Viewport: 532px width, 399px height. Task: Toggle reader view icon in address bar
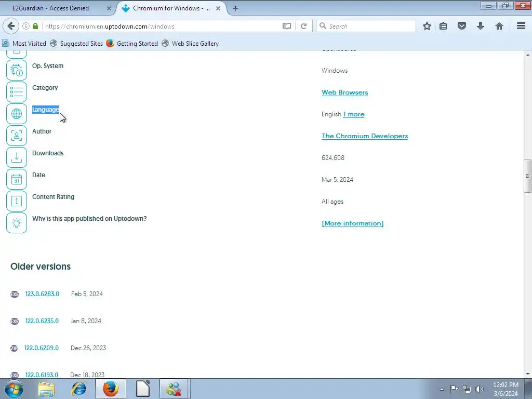(x=287, y=26)
